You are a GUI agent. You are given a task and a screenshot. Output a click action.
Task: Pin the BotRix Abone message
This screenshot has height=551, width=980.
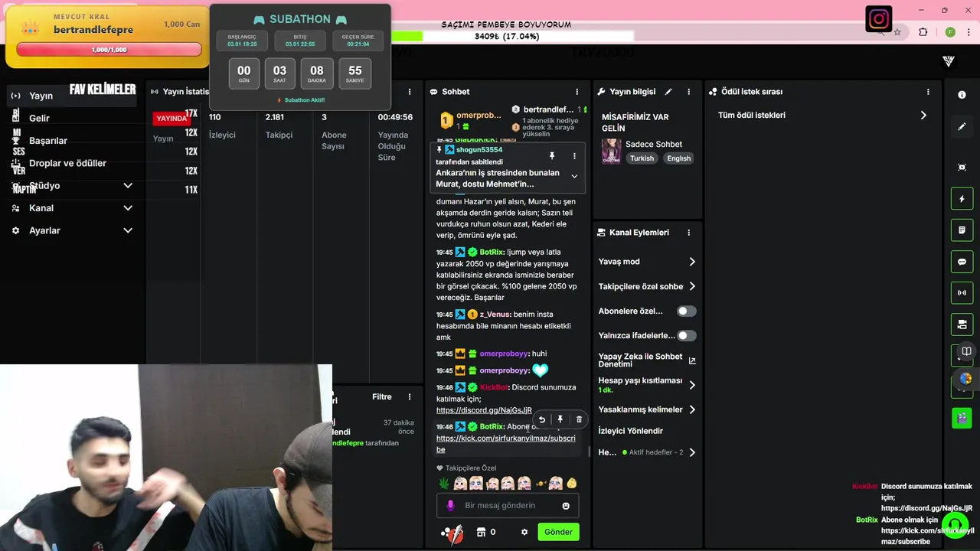[x=560, y=419]
